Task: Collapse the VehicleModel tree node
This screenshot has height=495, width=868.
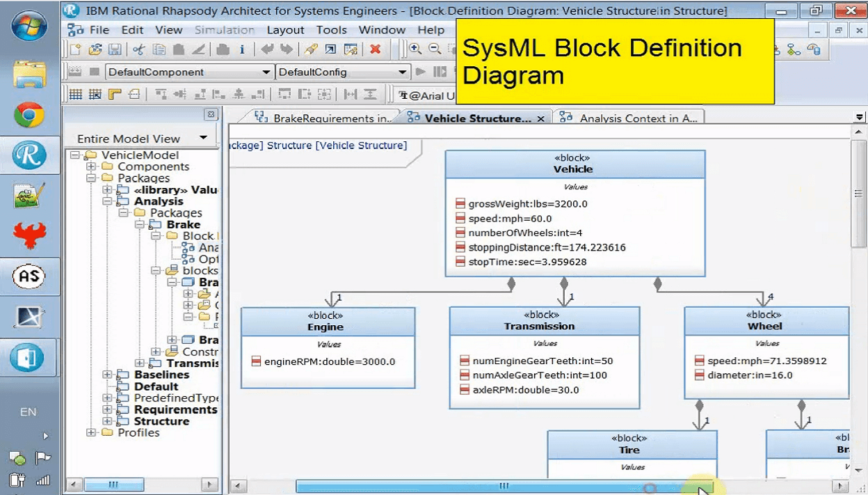Action: point(74,155)
